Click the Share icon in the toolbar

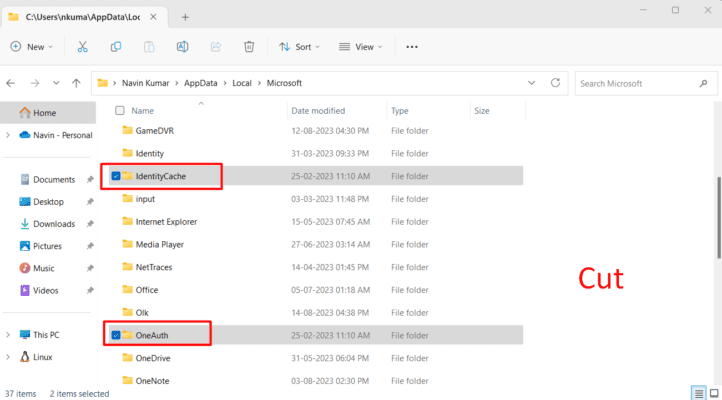215,46
